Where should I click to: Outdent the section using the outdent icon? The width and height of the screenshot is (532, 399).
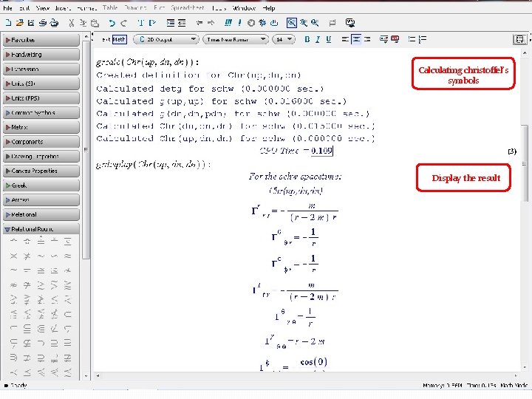pos(182,23)
